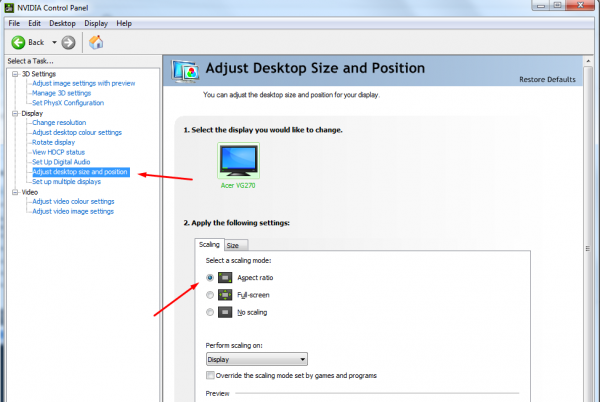Switch to the Size tab
Screen dimensions: 600x402
pos(232,245)
